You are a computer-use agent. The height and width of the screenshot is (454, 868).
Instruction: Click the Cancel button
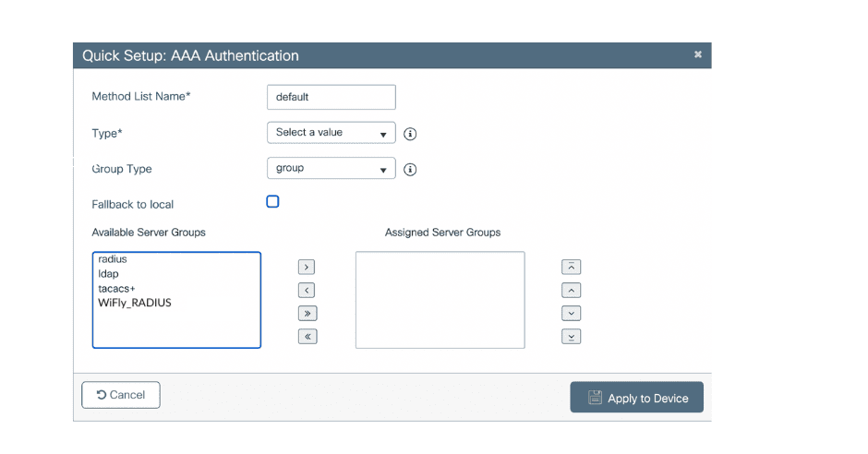(121, 395)
